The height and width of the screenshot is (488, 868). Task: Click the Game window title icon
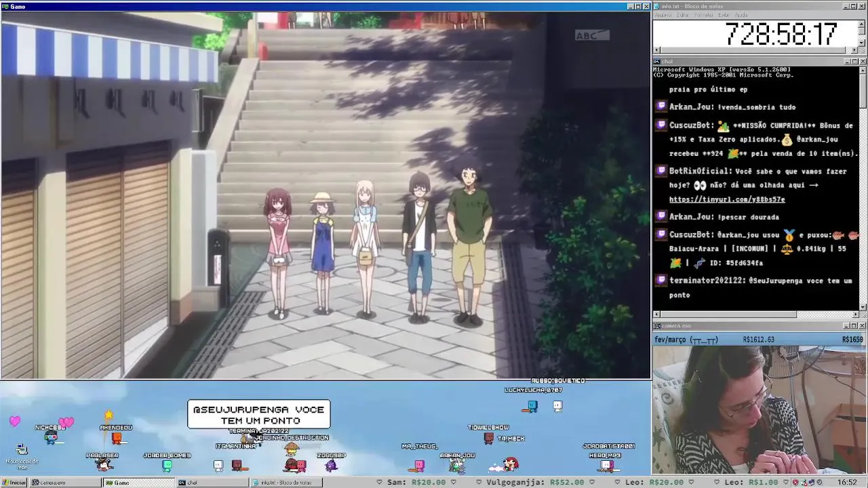pyautogui.click(x=5, y=6)
